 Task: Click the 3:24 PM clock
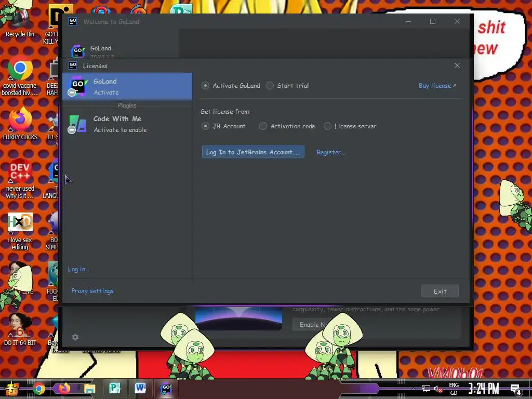click(484, 389)
